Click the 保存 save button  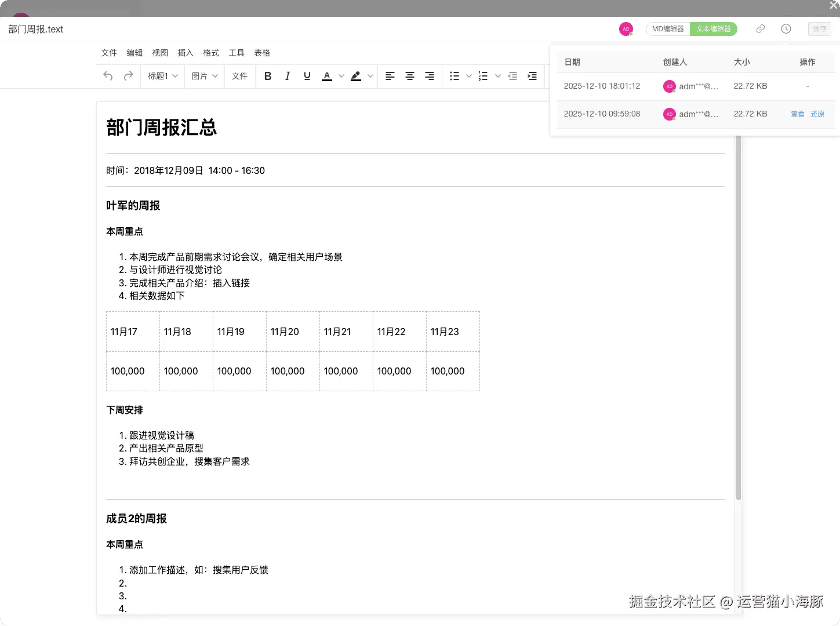(x=820, y=29)
